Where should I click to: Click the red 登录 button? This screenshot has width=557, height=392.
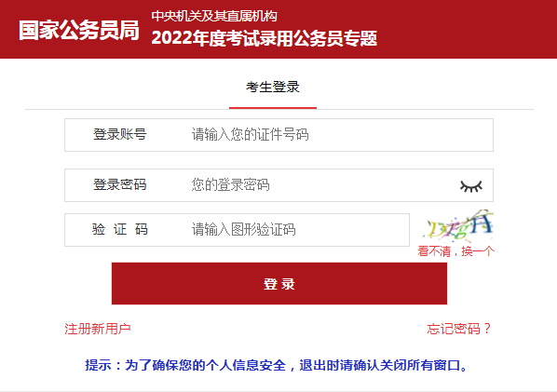[279, 283]
